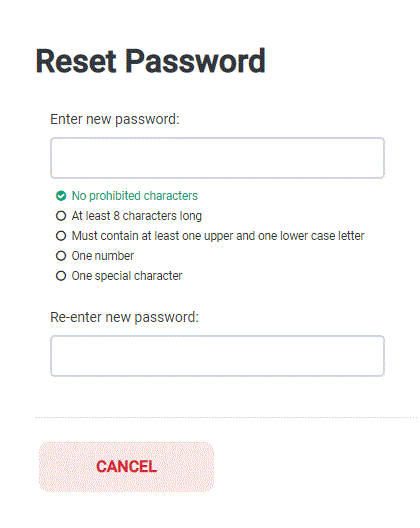This screenshot has width=420, height=528.
Task: Click the word 'Reset' in the page title
Action: (76, 61)
